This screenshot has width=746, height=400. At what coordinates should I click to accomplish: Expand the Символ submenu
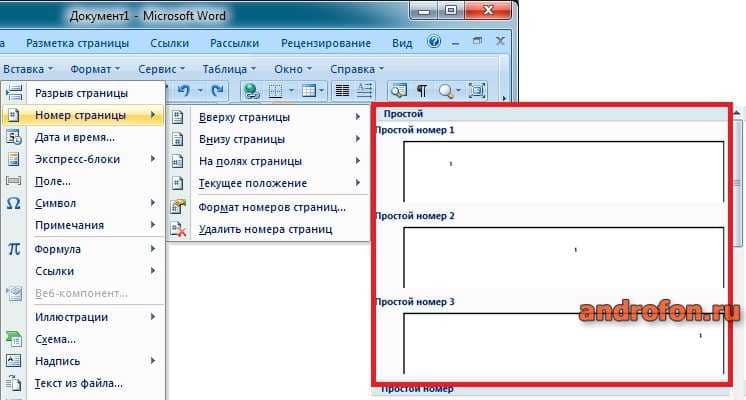click(x=83, y=203)
